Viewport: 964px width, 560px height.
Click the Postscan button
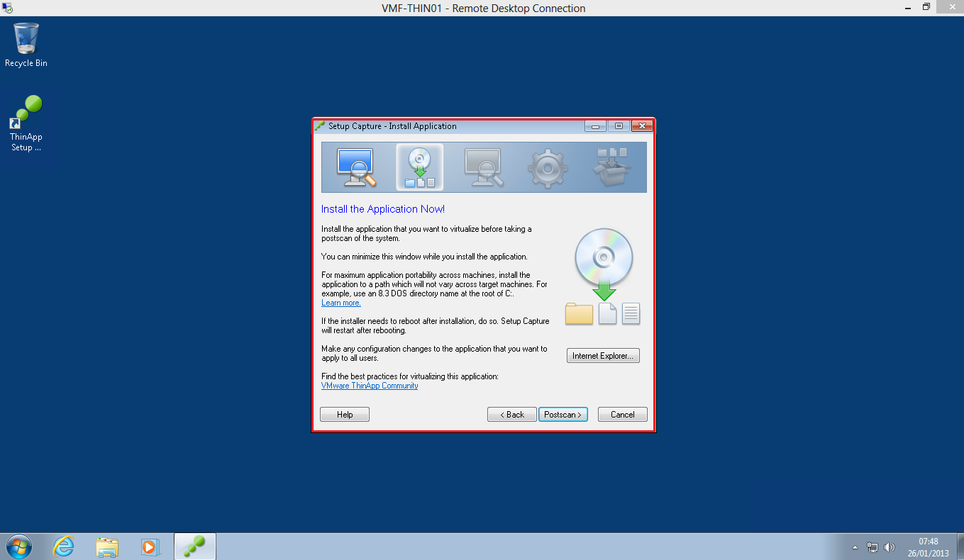[563, 415]
